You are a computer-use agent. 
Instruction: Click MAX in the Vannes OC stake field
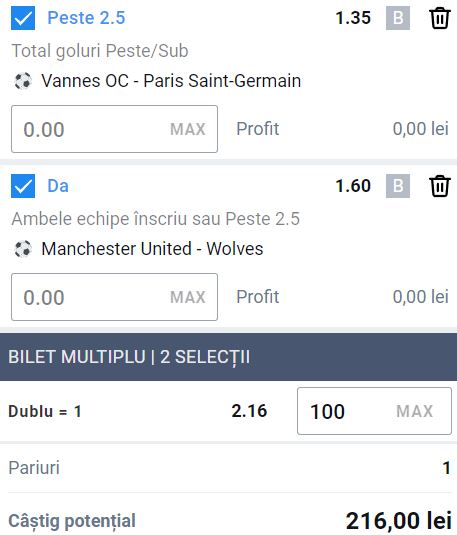point(188,129)
